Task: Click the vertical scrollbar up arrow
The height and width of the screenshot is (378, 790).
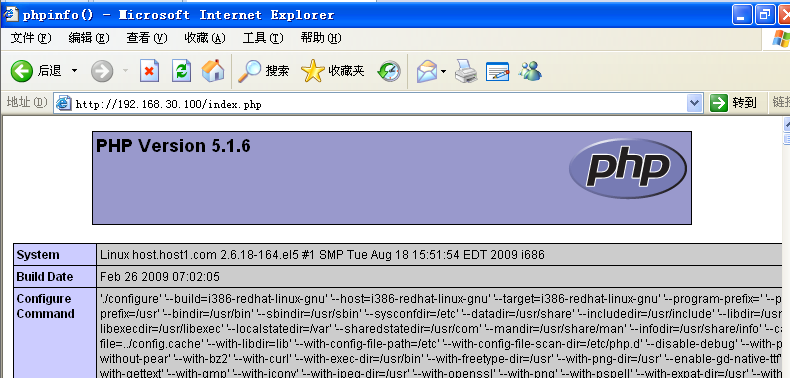Action: click(x=786, y=123)
